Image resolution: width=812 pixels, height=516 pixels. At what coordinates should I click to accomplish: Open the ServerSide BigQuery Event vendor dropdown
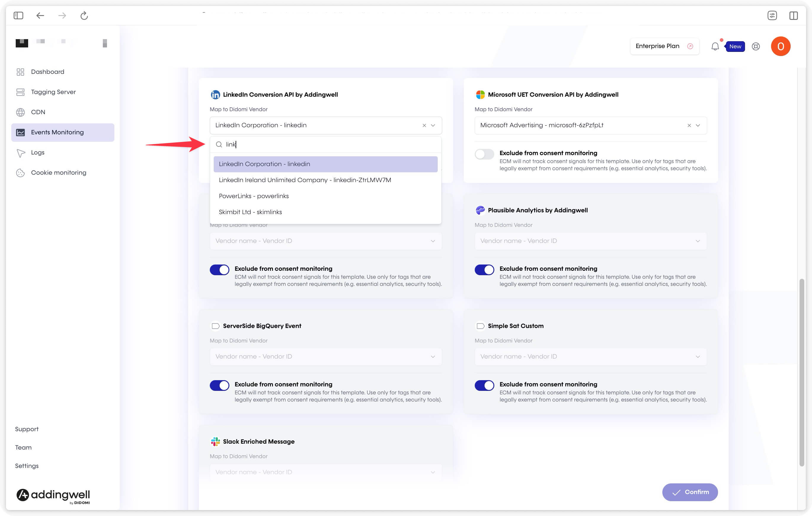(x=326, y=357)
